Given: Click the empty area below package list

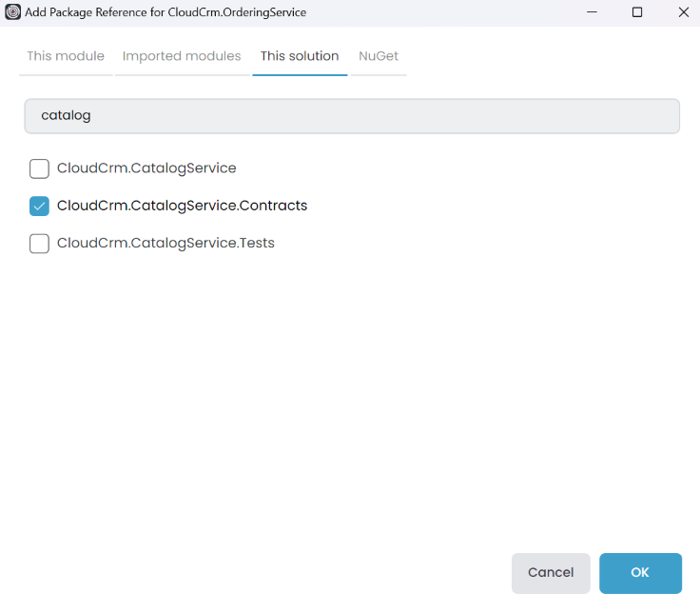Looking at the screenshot, I should point(352,400).
